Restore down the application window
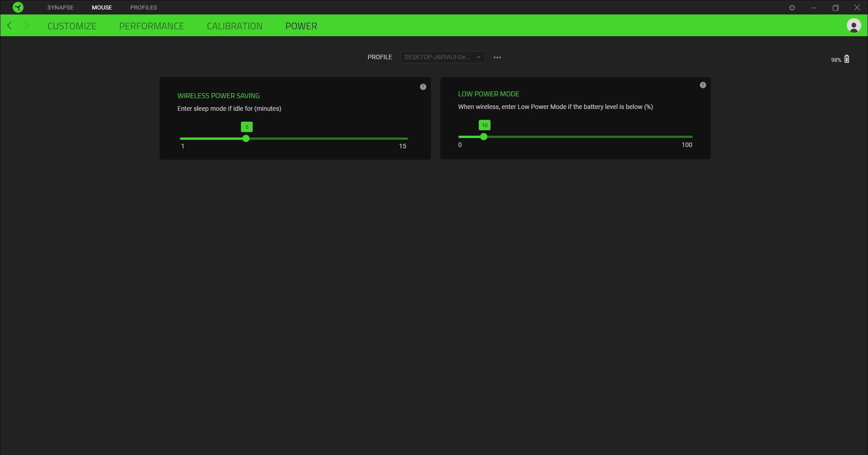 (835, 8)
